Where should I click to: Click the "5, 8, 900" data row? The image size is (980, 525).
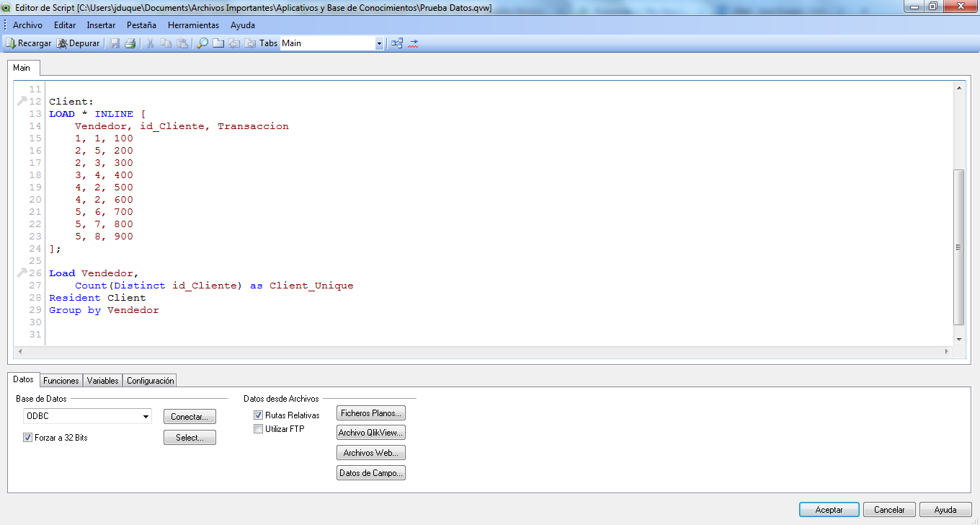click(104, 237)
